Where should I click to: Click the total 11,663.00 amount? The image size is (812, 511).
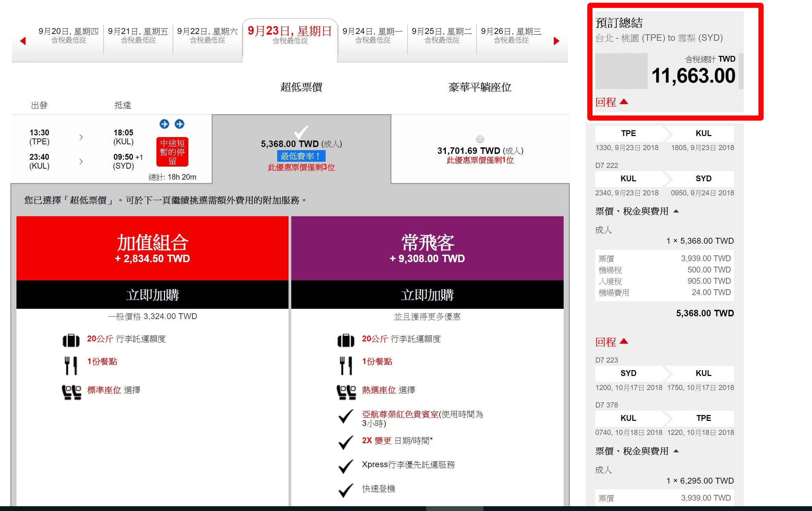pos(693,75)
